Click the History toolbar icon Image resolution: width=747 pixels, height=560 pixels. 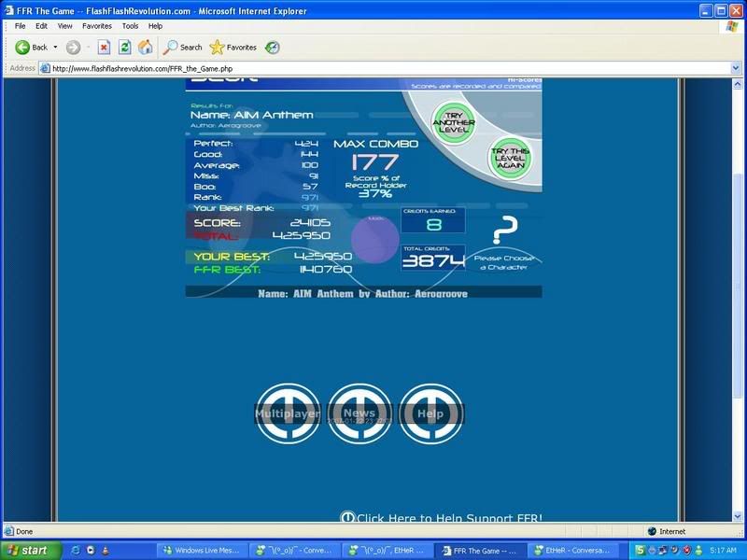coord(273,47)
